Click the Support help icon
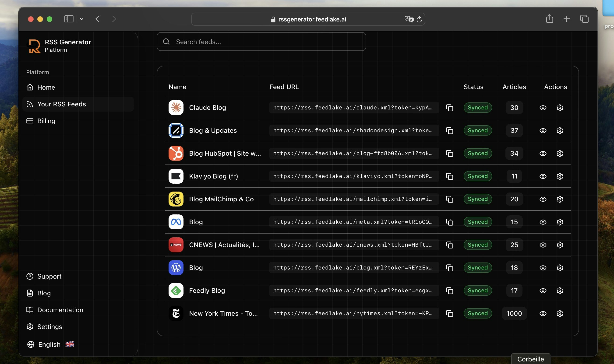614x364 pixels. pyautogui.click(x=30, y=276)
